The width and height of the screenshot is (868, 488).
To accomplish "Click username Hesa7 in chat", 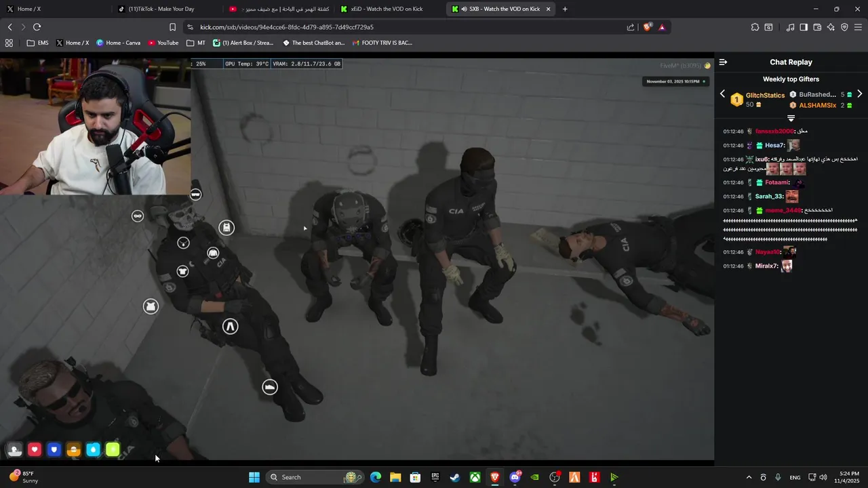I will click(774, 145).
